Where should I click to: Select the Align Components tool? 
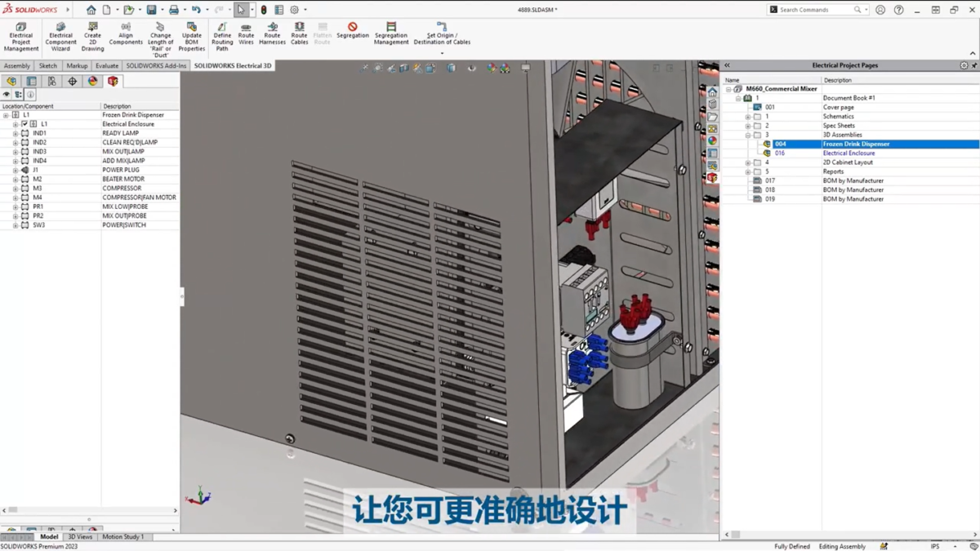[126, 34]
